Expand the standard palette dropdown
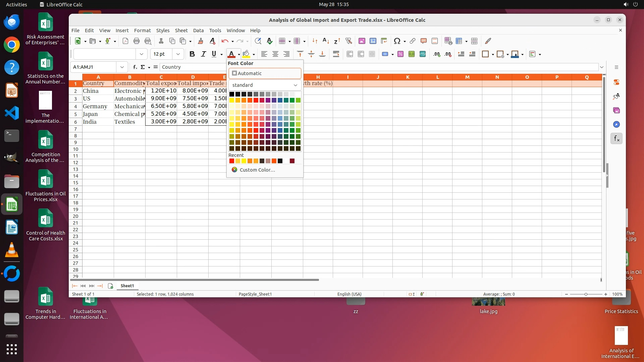Viewport: 644px width, 362px height. (x=295, y=85)
